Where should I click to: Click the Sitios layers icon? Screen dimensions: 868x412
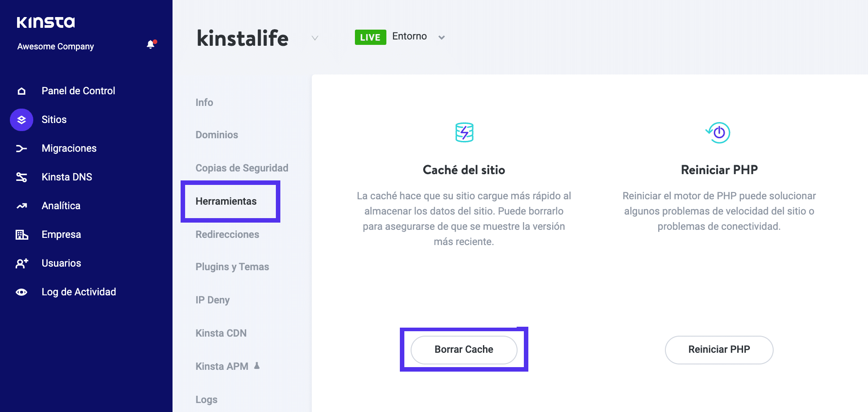click(22, 120)
